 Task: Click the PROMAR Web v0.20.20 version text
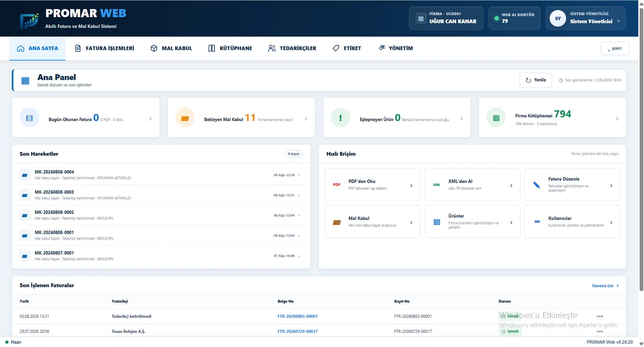[609, 342]
